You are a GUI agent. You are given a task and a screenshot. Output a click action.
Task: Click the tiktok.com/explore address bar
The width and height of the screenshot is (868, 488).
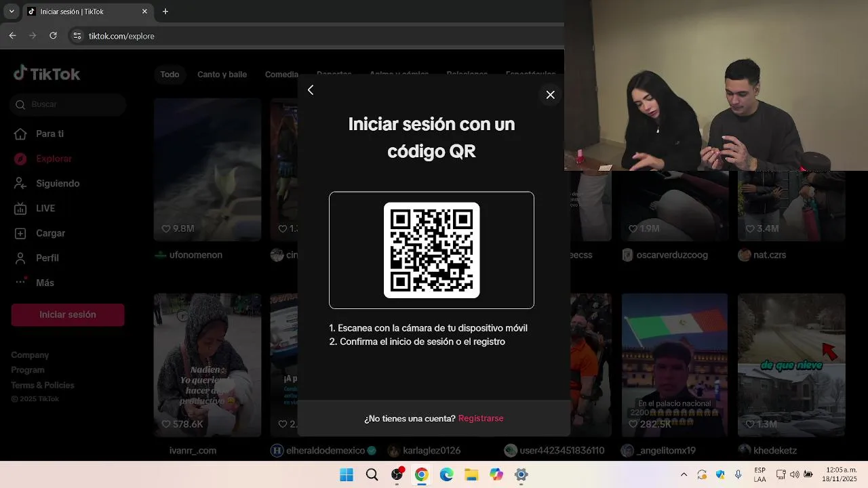point(121,36)
